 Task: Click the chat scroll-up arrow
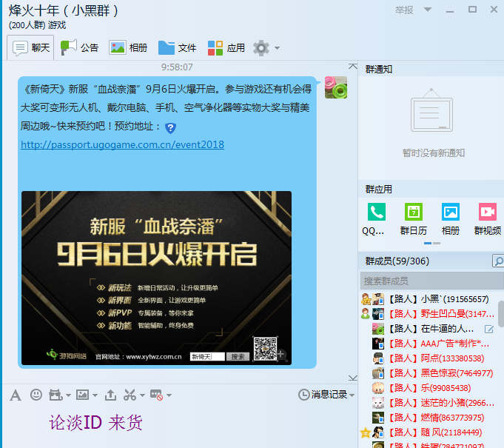pos(353,66)
